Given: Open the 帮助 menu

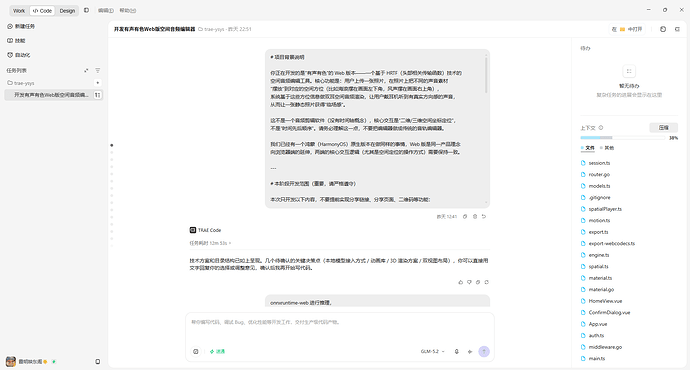Looking at the screenshot, I should (128, 11).
